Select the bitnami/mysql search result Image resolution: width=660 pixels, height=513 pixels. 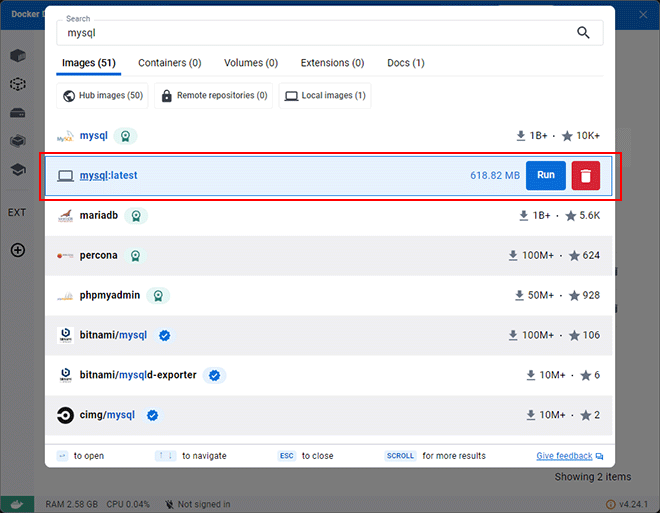(x=329, y=335)
